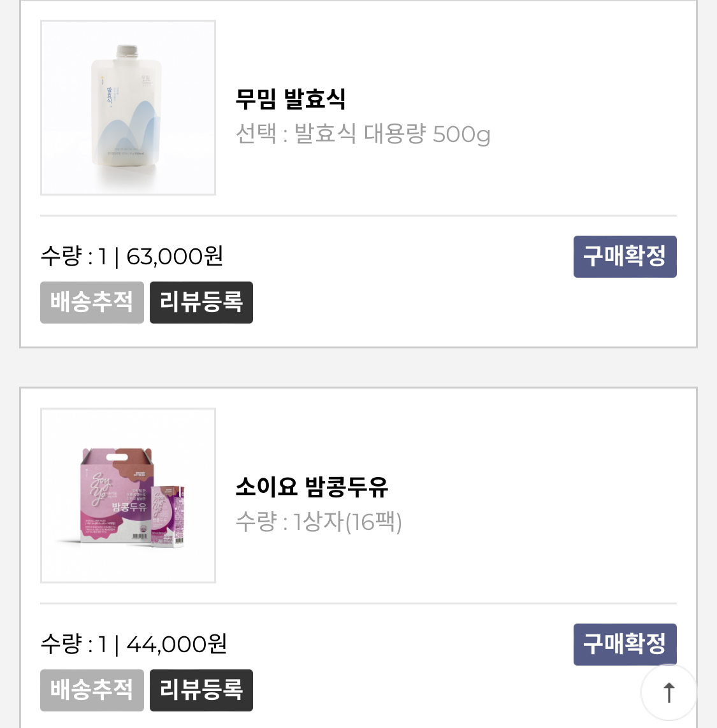Viewport: 717px width, 728px height.
Task: Click the 44,000원 price text
Action: click(x=177, y=645)
